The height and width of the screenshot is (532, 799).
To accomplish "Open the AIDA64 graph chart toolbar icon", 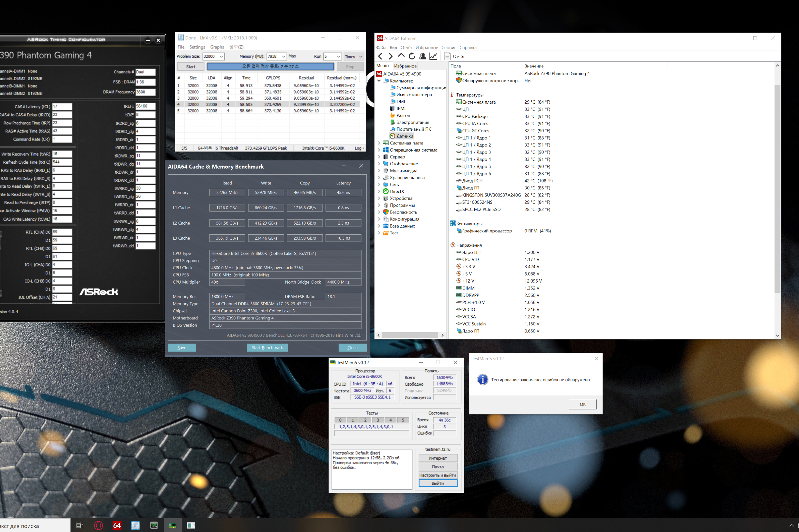I will tap(433, 56).
